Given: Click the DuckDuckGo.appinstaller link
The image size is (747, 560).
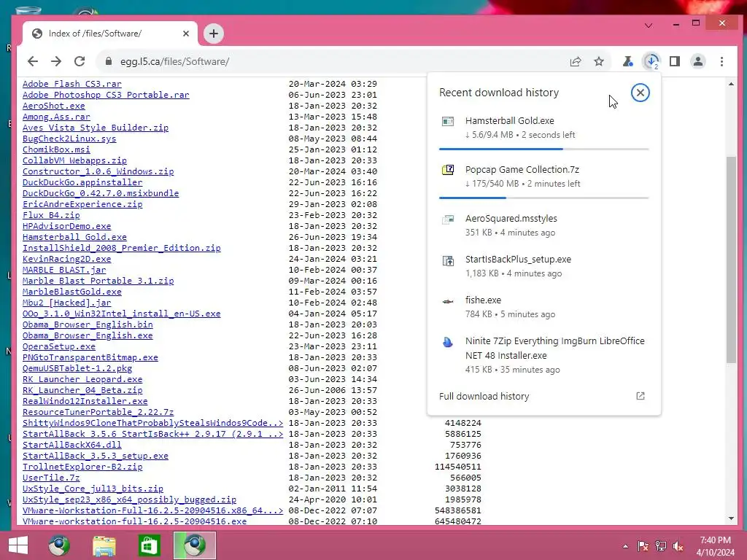Looking at the screenshot, I should point(82,182).
